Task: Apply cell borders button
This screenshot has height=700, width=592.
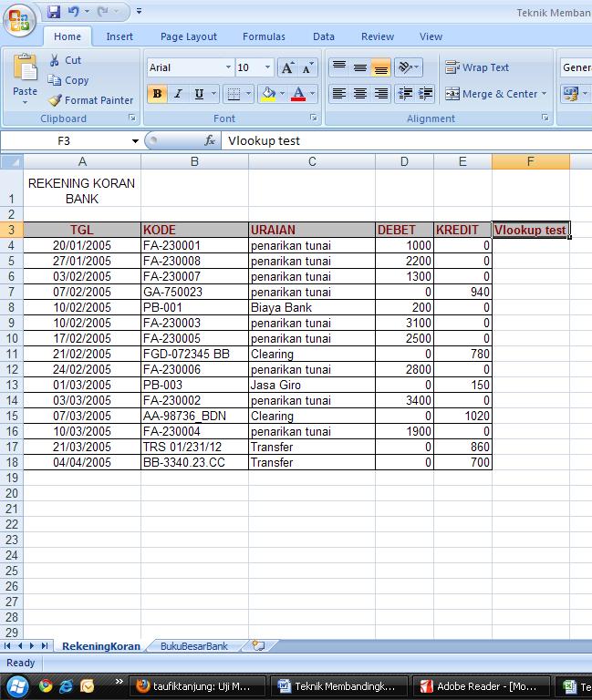Action: pos(234,94)
